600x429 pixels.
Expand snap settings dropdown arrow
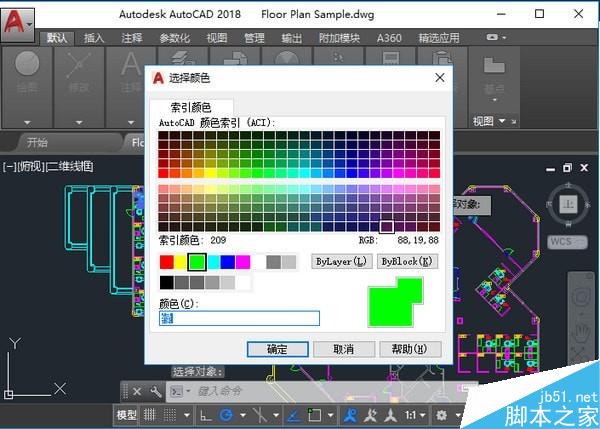click(187, 415)
